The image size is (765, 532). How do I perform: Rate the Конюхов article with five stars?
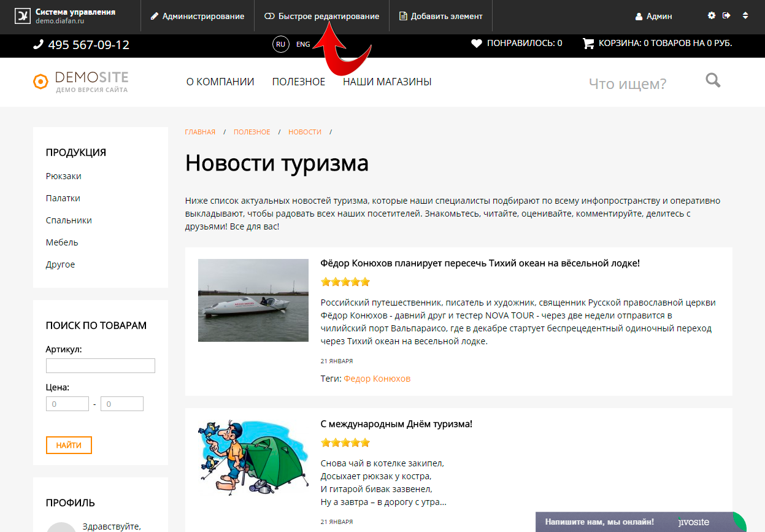tap(365, 282)
